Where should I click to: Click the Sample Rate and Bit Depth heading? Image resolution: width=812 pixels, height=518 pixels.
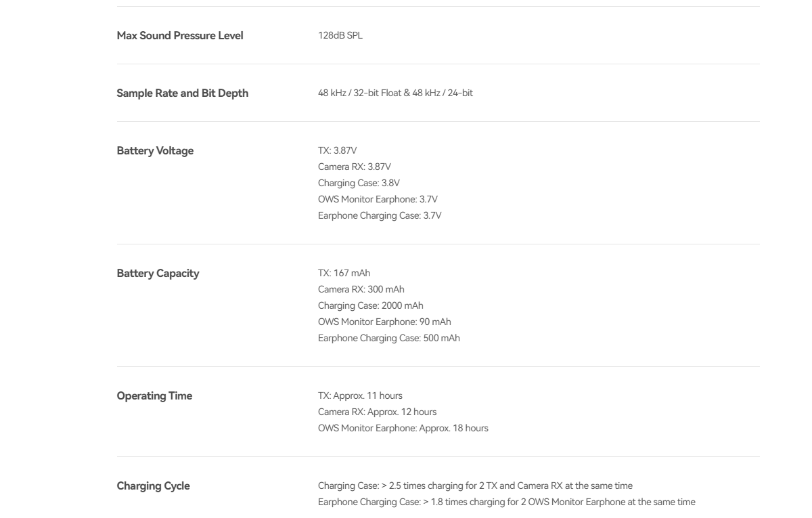(x=183, y=93)
